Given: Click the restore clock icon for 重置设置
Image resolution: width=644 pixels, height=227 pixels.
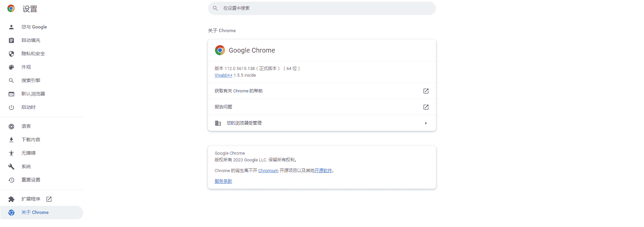Looking at the screenshot, I should [11, 180].
